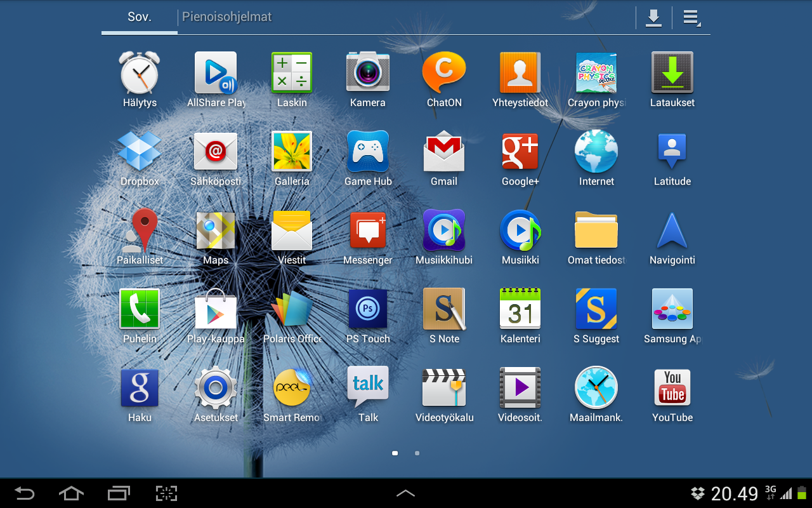Viewport: 812px width, 508px height.
Task: Expand the mini apps tray arrow
Action: [x=406, y=493]
